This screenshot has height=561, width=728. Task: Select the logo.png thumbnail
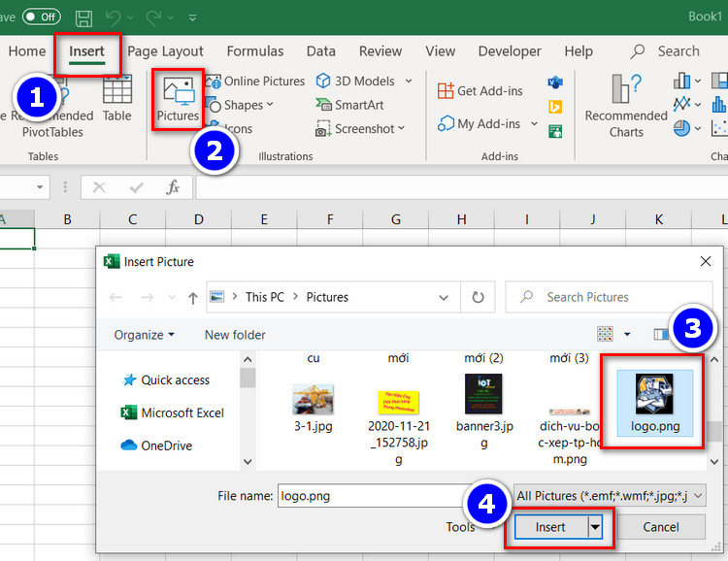pos(654,403)
